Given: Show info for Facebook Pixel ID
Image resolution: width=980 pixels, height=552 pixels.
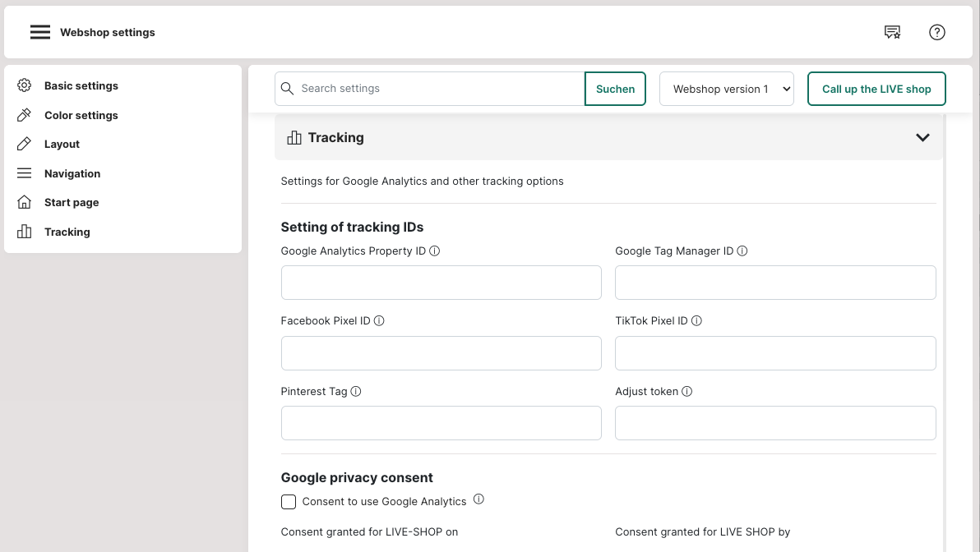Looking at the screenshot, I should pyautogui.click(x=379, y=321).
